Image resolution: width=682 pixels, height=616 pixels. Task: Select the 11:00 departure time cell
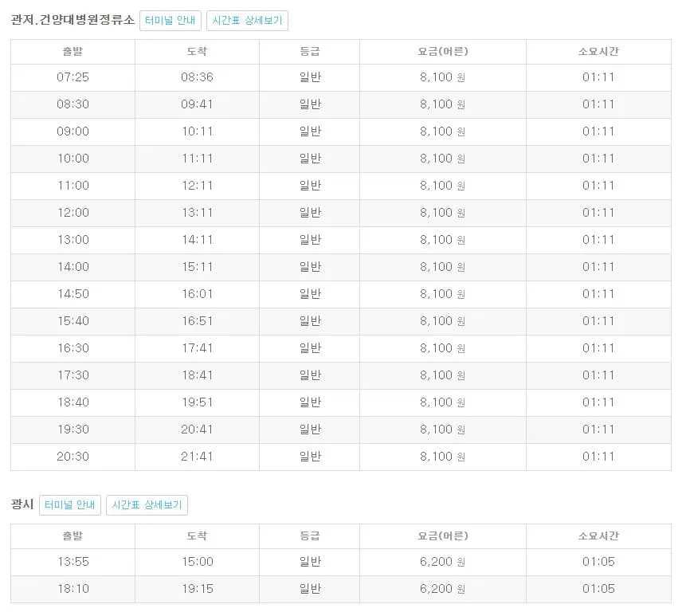73,186
